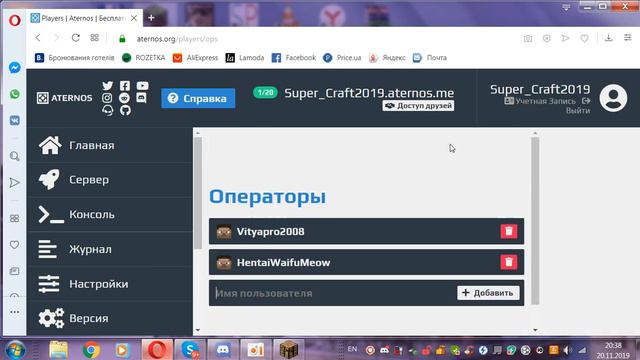This screenshot has width=640, height=360.
Task: Remove operator HentaiWaifuMeow with trash icon
Action: coord(509,262)
